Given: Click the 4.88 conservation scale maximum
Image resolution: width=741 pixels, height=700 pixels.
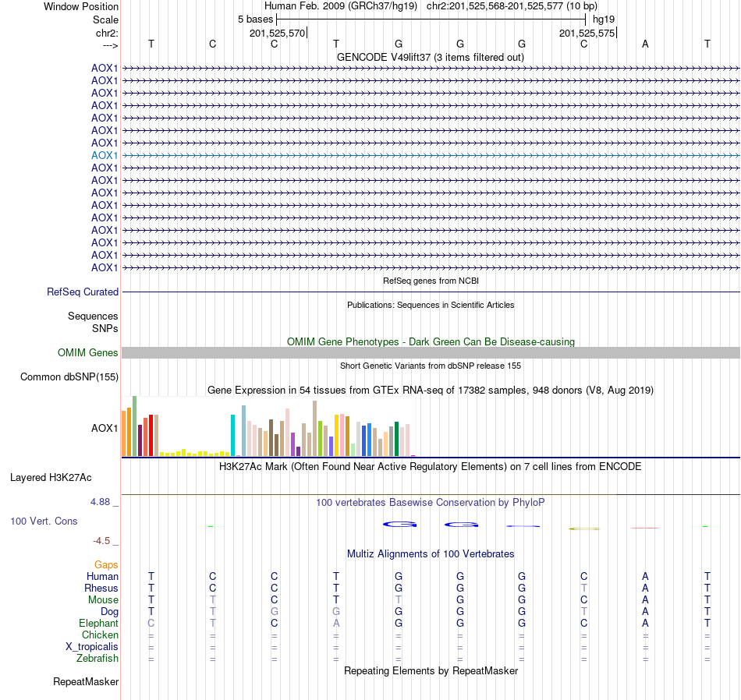Looking at the screenshot, I should click(100, 502).
